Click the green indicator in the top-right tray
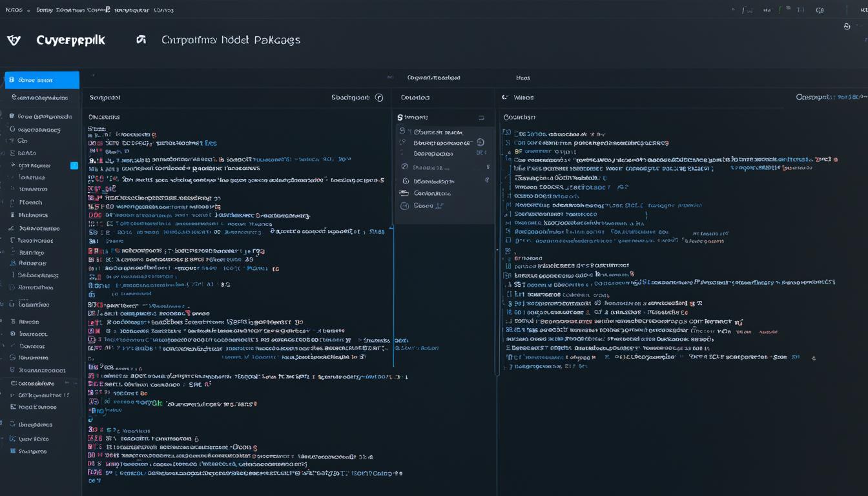The width and height of the screenshot is (868, 496). pos(781,10)
